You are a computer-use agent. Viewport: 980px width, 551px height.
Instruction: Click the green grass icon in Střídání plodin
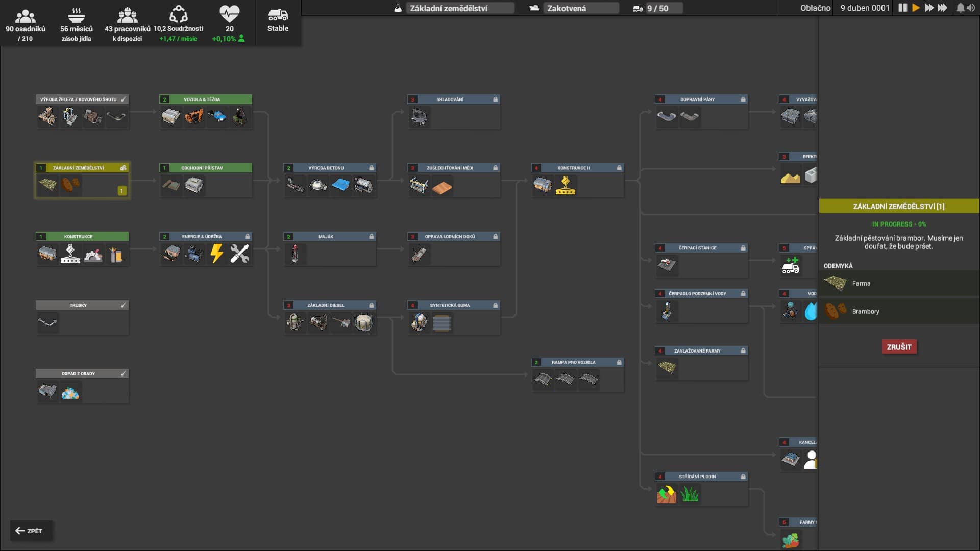click(690, 494)
